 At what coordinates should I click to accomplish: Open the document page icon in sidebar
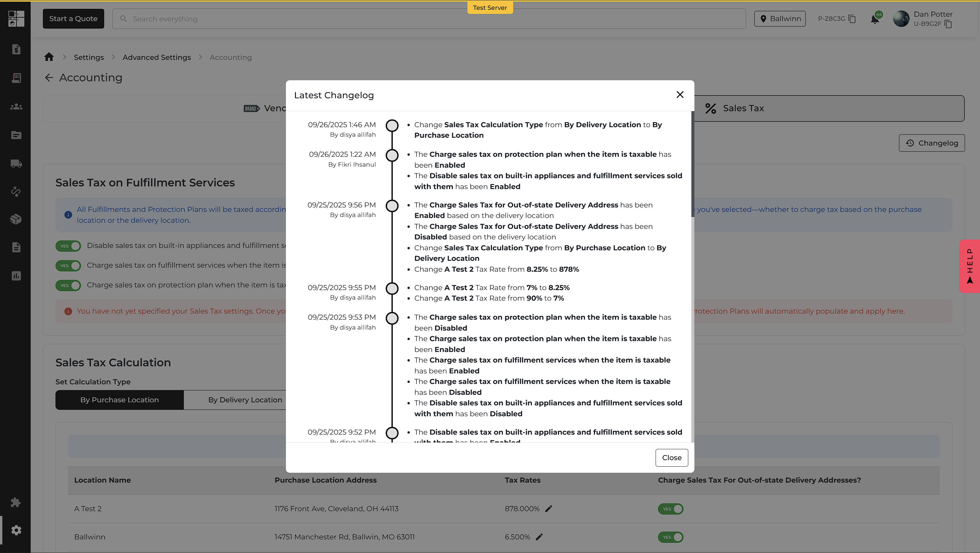(x=16, y=248)
